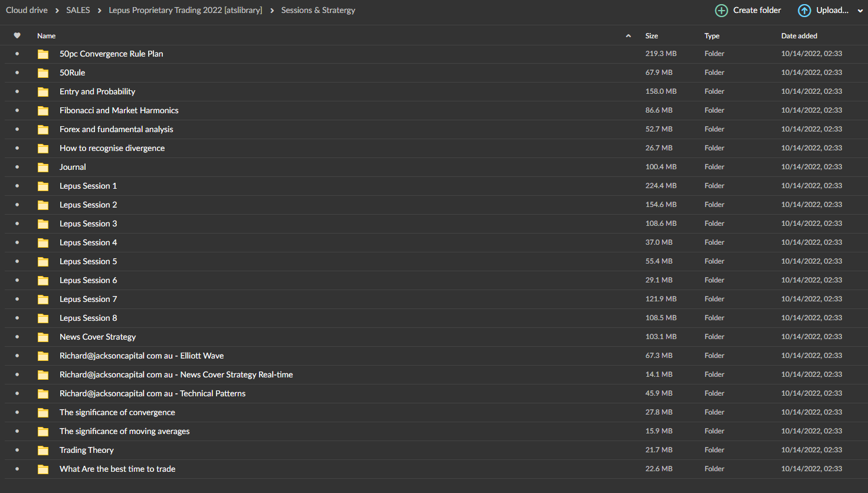
Task: Click the Lepus Session 1 folder icon
Action: 43,186
